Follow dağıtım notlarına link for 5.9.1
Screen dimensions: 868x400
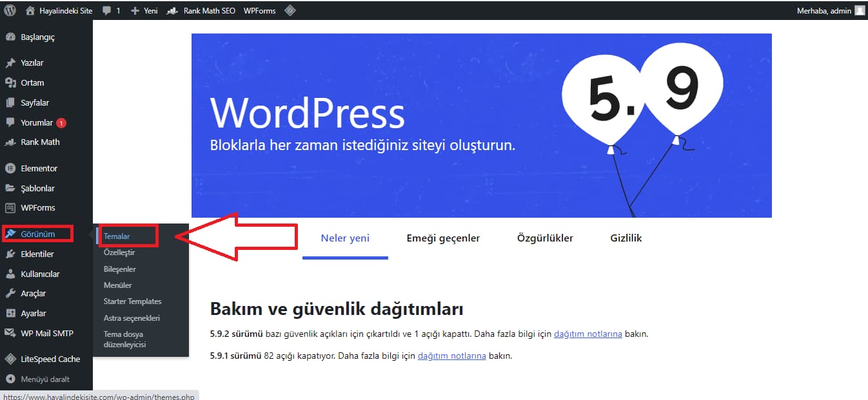(x=452, y=356)
